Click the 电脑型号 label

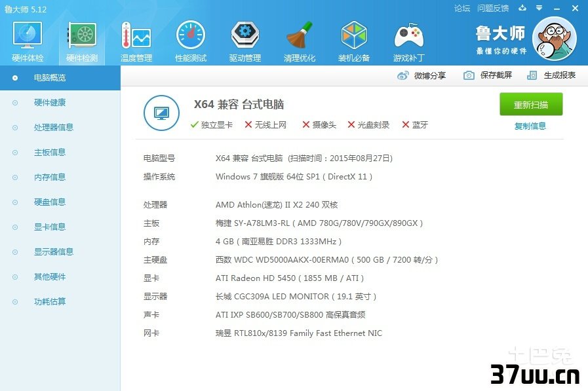tap(159, 158)
